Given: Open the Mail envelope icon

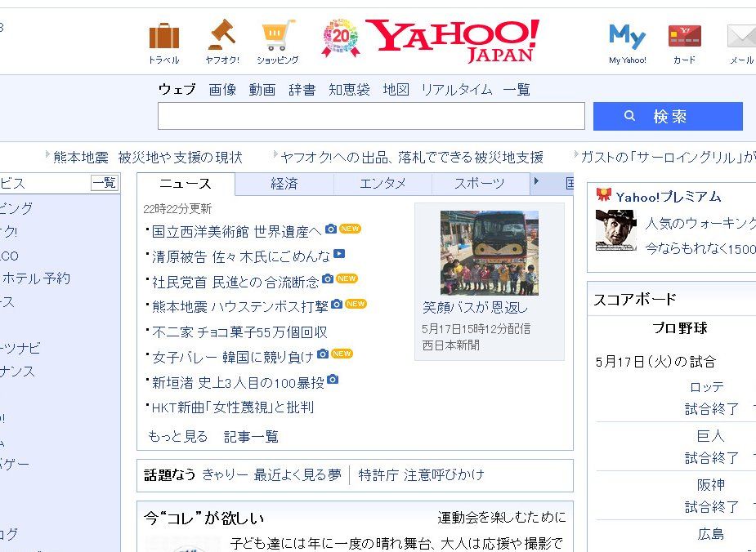Looking at the screenshot, I should [x=741, y=37].
